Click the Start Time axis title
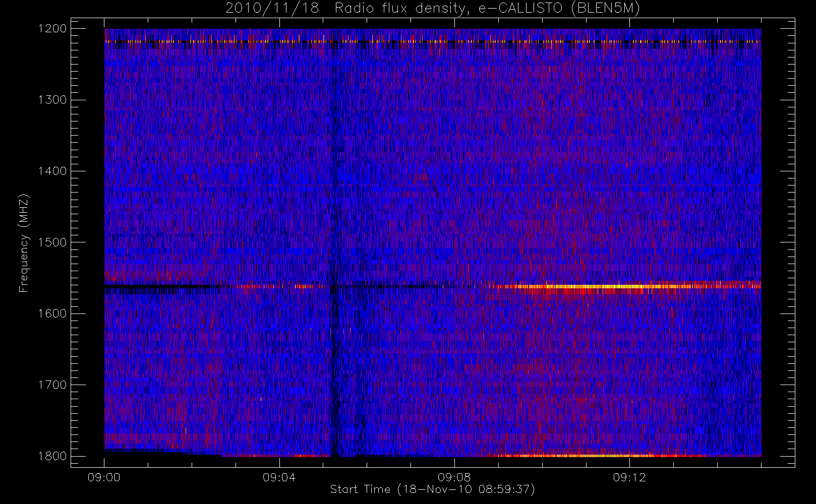This screenshot has height=504, width=816. pyautogui.click(x=432, y=489)
